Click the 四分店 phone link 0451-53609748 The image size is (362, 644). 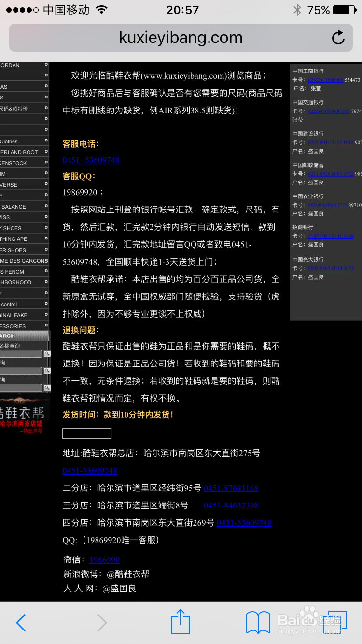coord(244,523)
